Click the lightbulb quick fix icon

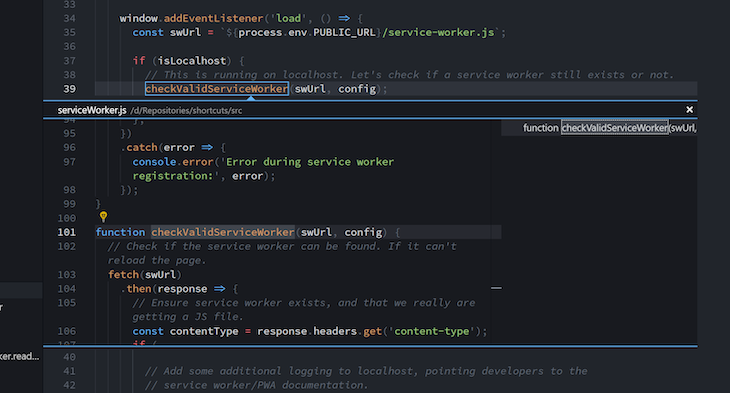pos(103,216)
